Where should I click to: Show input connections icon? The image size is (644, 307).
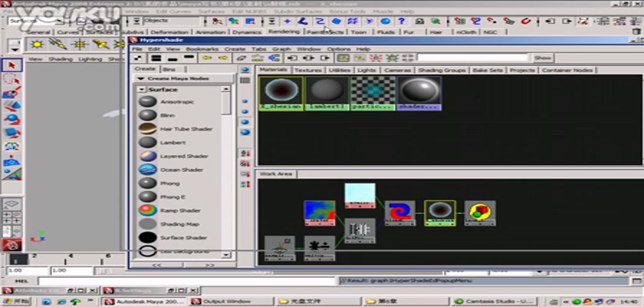pyautogui.click(x=293, y=58)
